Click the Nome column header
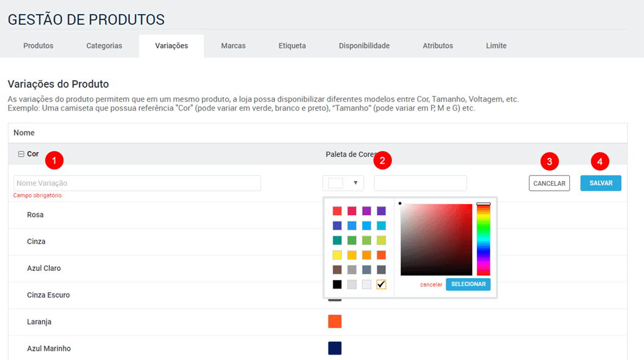Image resolution: width=644 pixels, height=360 pixels. 24,133
